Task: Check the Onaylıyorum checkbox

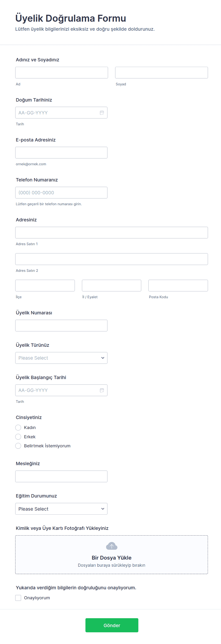Action: pos(18,598)
